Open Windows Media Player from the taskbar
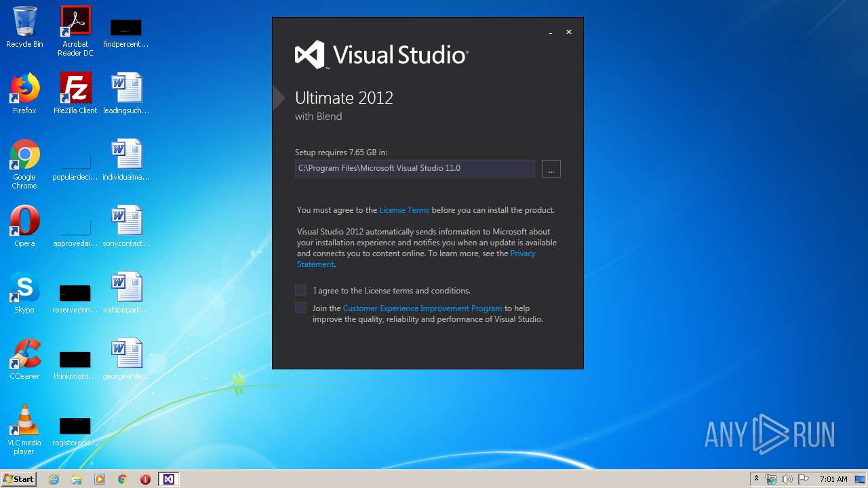This screenshot has height=488, width=868. point(100,479)
